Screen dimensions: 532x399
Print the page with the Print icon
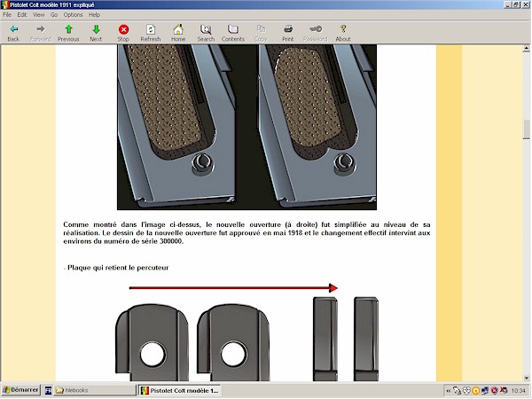click(287, 33)
